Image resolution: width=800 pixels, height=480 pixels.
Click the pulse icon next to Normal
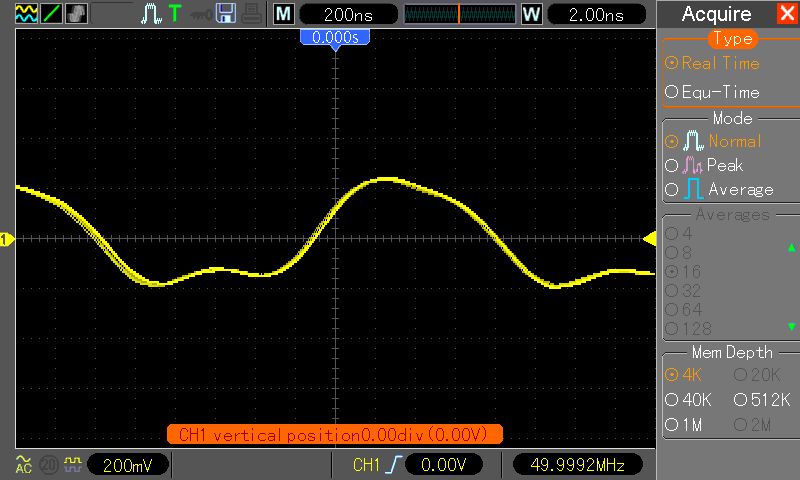pyautogui.click(x=693, y=140)
